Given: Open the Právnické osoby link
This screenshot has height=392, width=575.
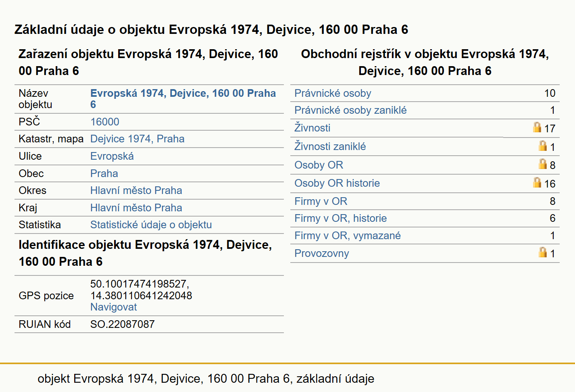Looking at the screenshot, I should [333, 93].
